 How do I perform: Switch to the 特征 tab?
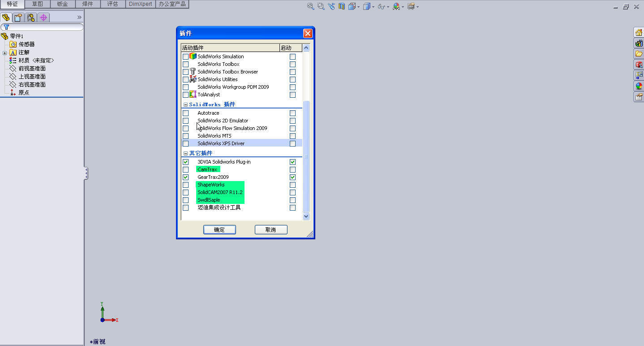[13, 4]
